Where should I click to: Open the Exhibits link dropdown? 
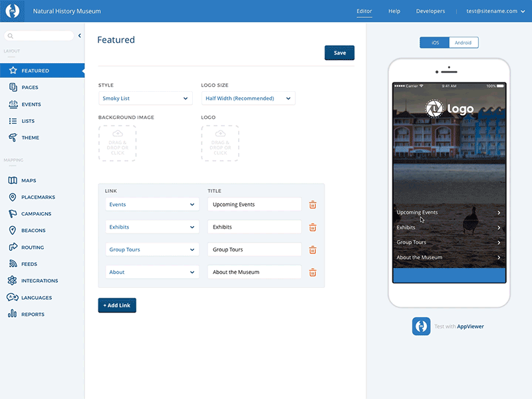[152, 227]
